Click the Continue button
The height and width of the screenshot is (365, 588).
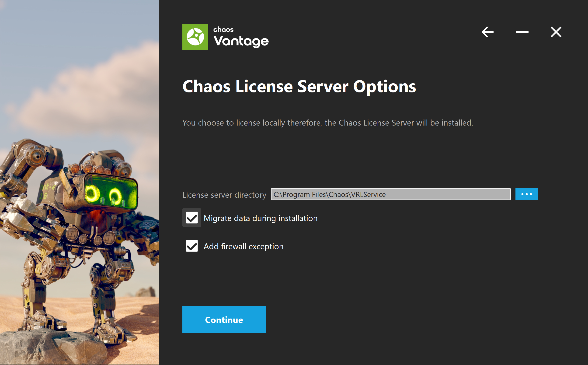point(224,319)
